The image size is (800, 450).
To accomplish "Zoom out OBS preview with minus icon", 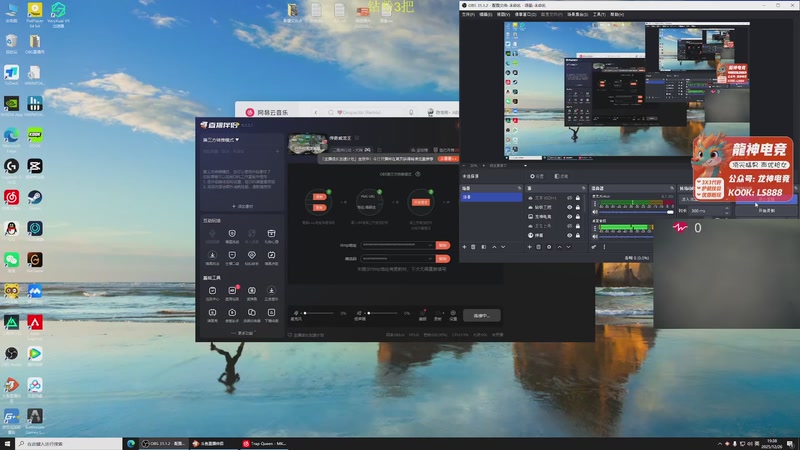I will [464, 165].
